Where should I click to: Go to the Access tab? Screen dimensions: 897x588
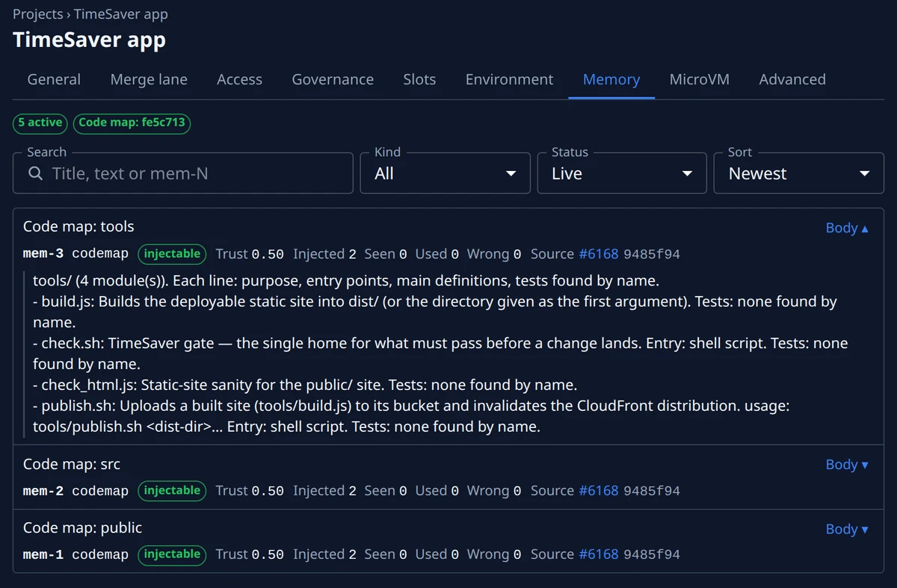point(239,79)
